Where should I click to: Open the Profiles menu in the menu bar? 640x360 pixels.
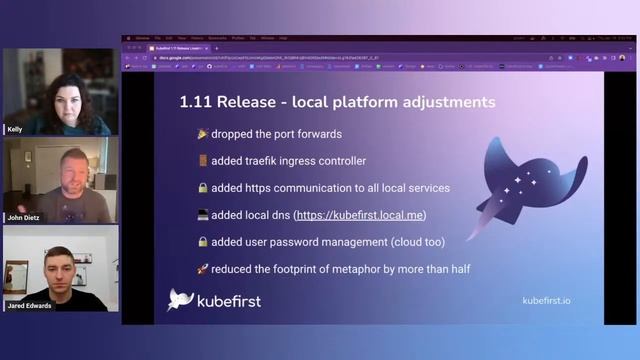tap(238, 38)
